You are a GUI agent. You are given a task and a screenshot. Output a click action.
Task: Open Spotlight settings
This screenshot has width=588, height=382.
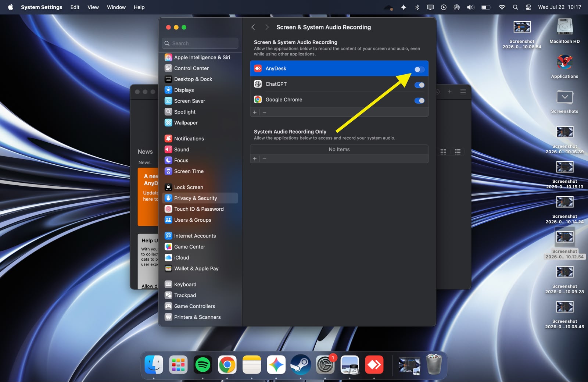click(x=200, y=112)
